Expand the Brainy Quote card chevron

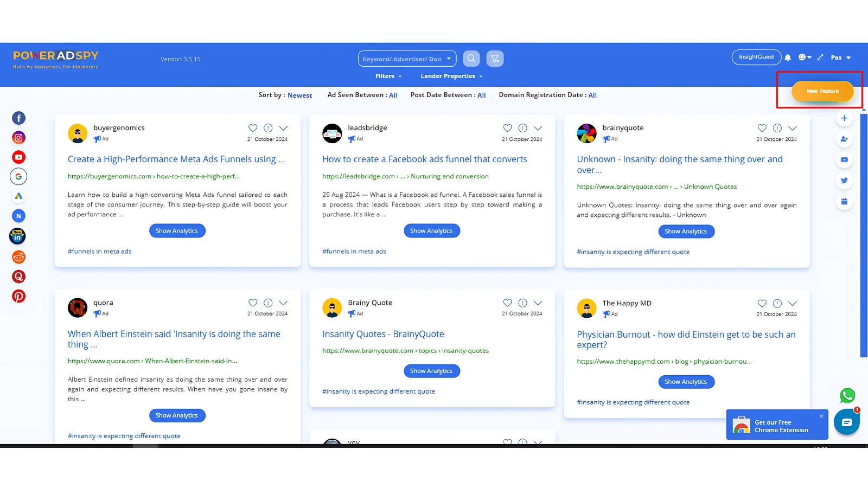pyautogui.click(x=538, y=303)
